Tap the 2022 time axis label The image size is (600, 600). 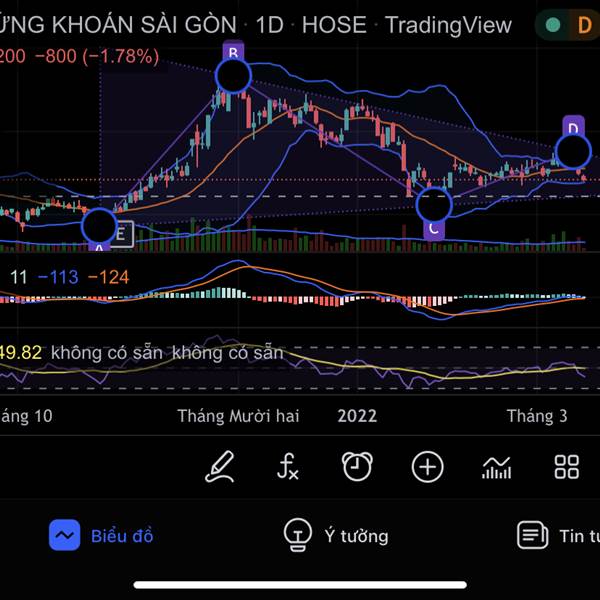tap(357, 416)
